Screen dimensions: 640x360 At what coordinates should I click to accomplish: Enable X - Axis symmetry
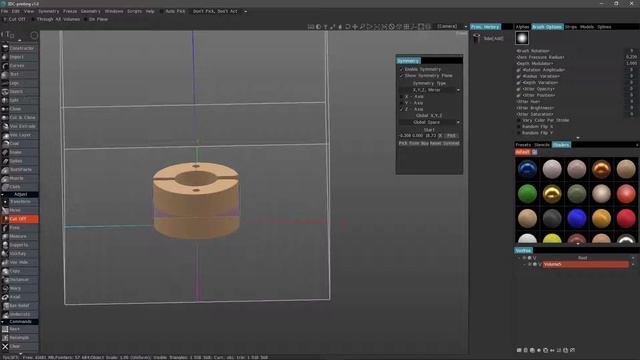click(x=401, y=97)
